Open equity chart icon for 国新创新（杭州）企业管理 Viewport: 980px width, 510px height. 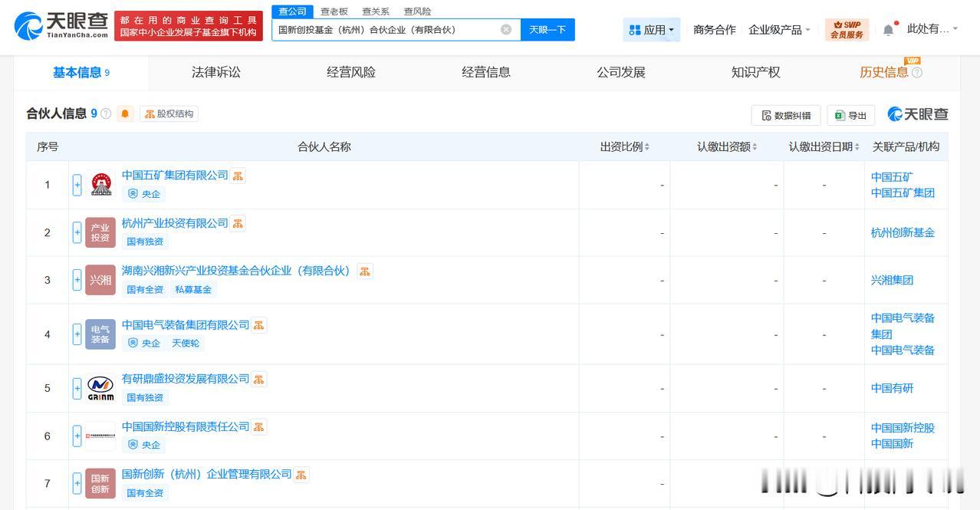pos(301,475)
